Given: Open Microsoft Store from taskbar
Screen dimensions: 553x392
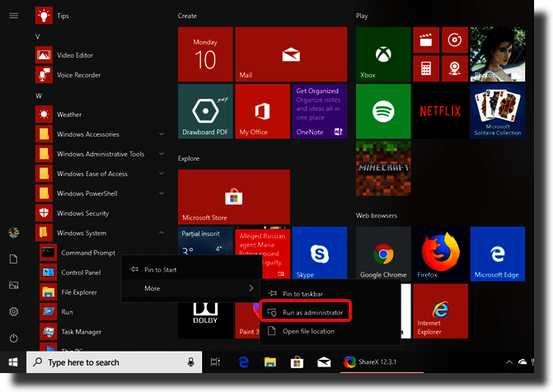Looking at the screenshot, I should click(297, 362).
